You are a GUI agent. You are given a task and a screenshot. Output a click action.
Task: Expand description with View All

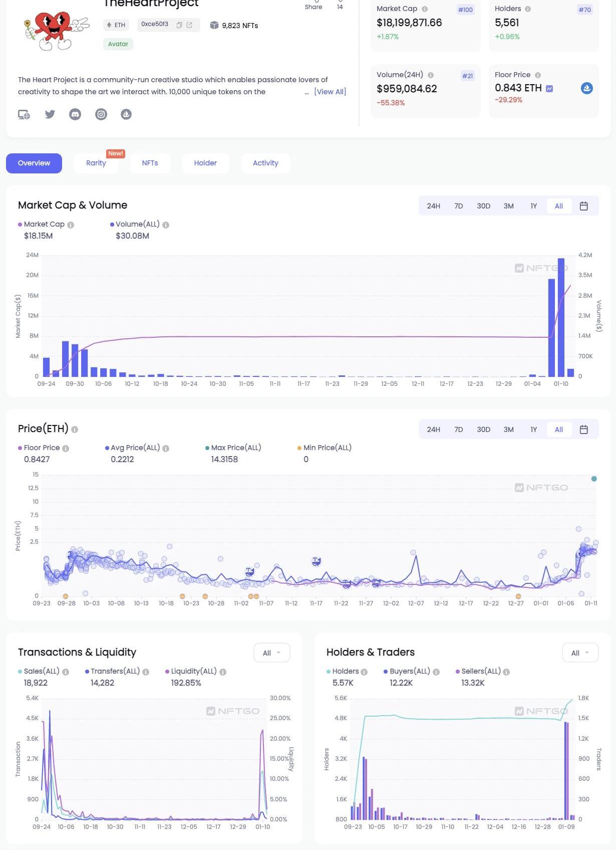(330, 92)
